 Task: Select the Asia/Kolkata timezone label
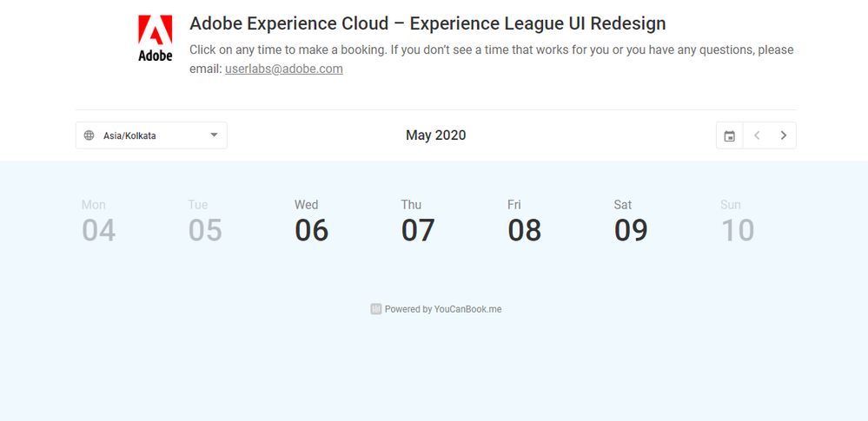pyautogui.click(x=129, y=135)
